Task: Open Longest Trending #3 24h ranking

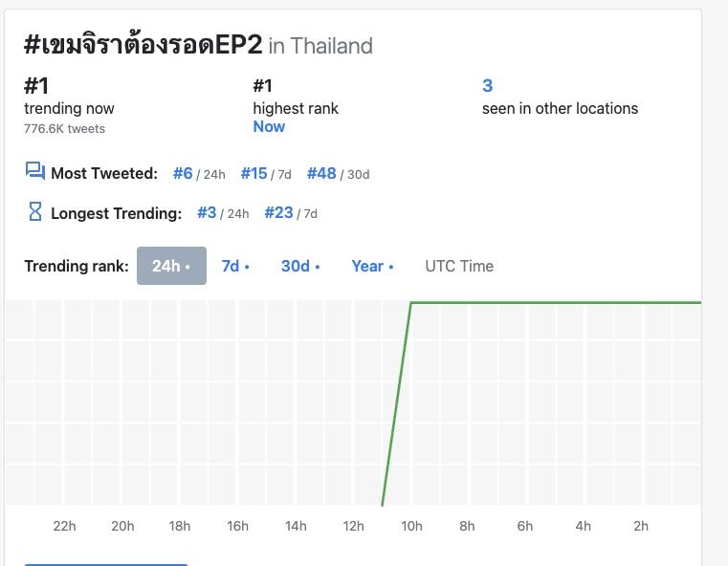Action: [x=223, y=213]
